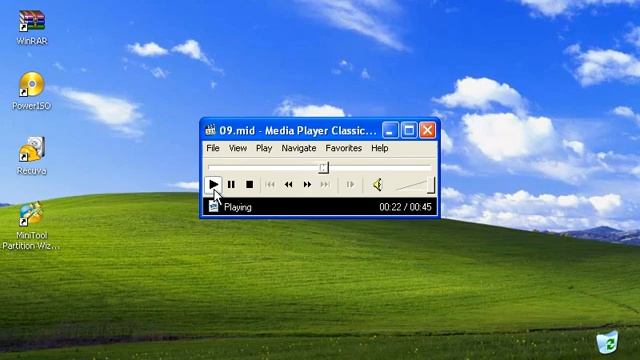640x360 pixels.
Task: Decrease playback speed with rewind icon
Action: (288, 184)
